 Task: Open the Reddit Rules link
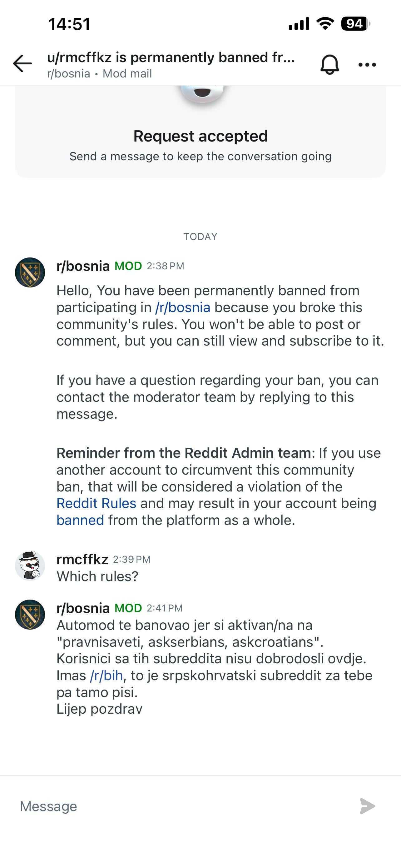point(96,503)
